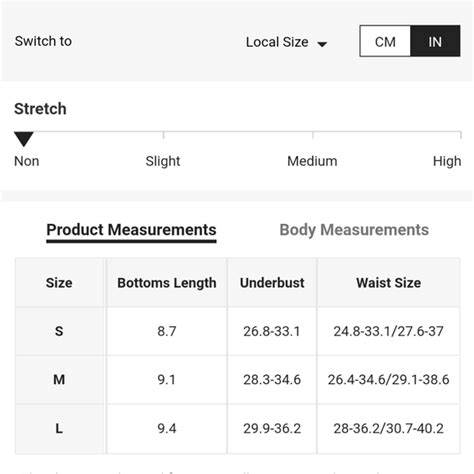Click the Underbust column header
The width and height of the screenshot is (474, 474).
[x=272, y=283]
